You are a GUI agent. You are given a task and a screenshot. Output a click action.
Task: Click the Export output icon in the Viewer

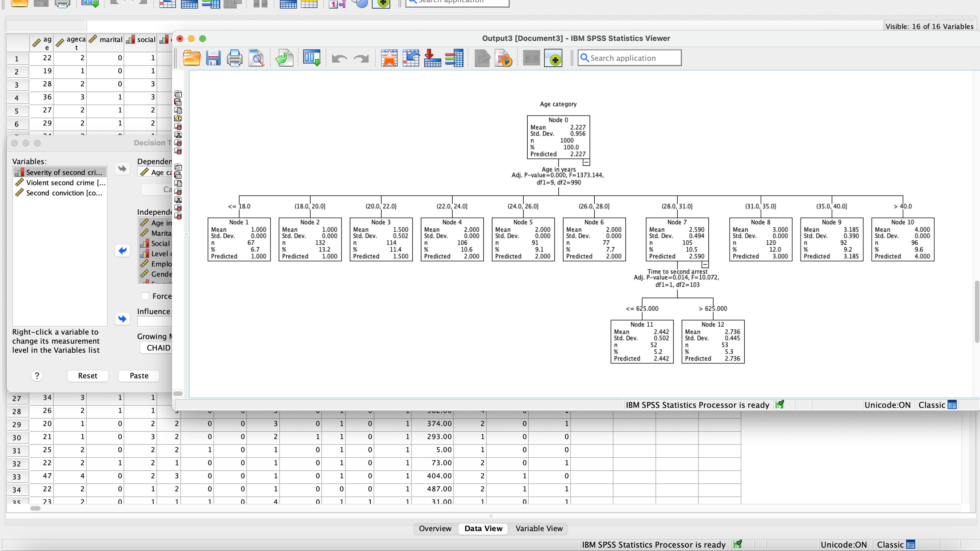[284, 58]
